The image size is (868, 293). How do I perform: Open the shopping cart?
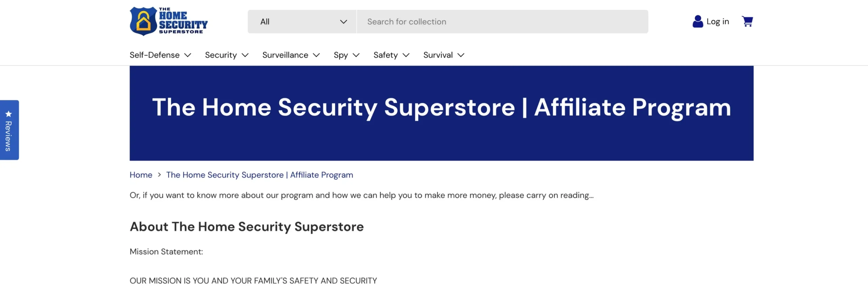point(747,21)
